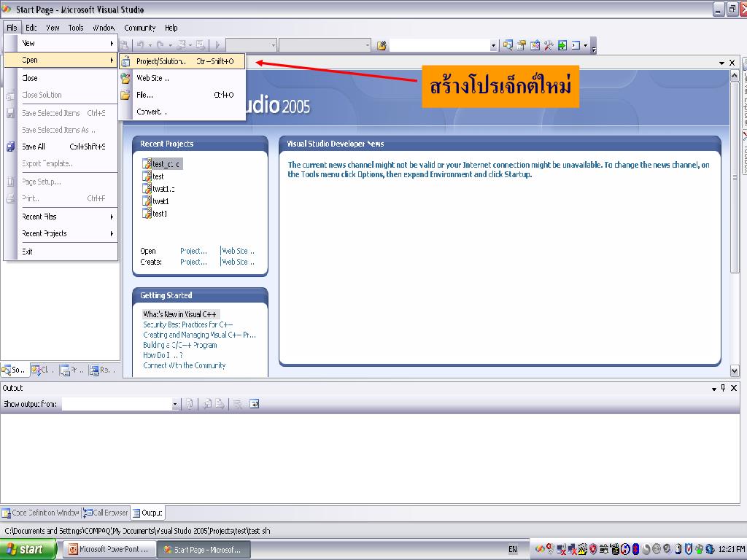
Task: Click the Redo toolbar icon
Action: [160, 45]
